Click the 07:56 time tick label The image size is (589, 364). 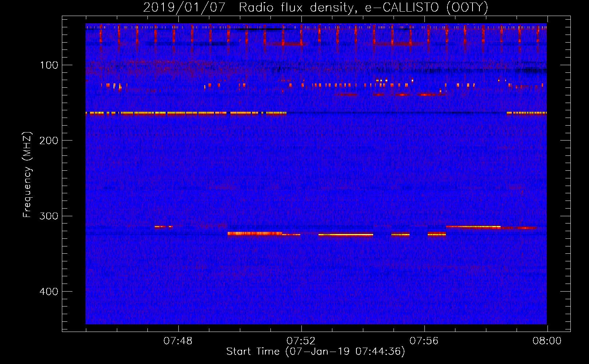point(424,341)
